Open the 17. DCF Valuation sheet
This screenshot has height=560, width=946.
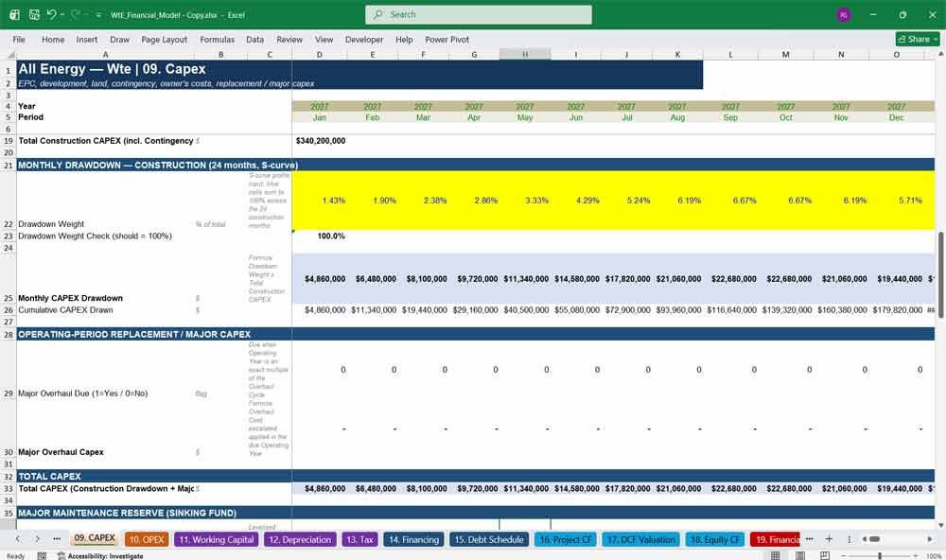click(640, 539)
